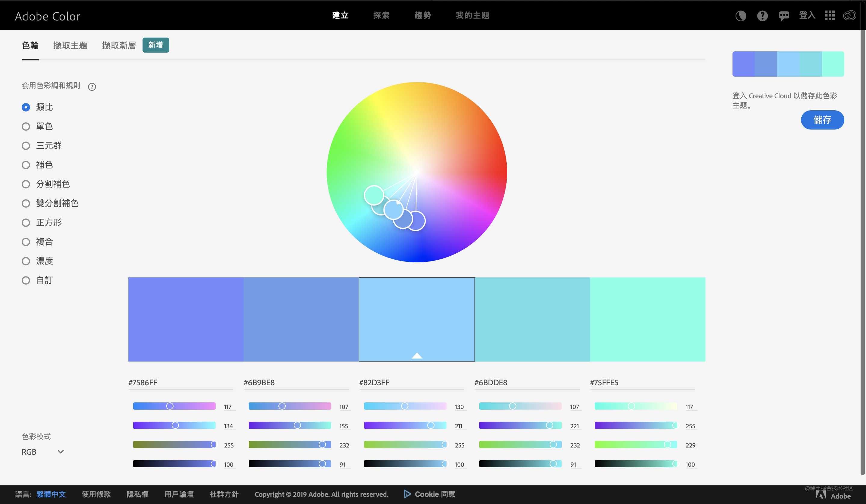Open the 用戶論壇 link
866x504 pixels.
(179, 494)
